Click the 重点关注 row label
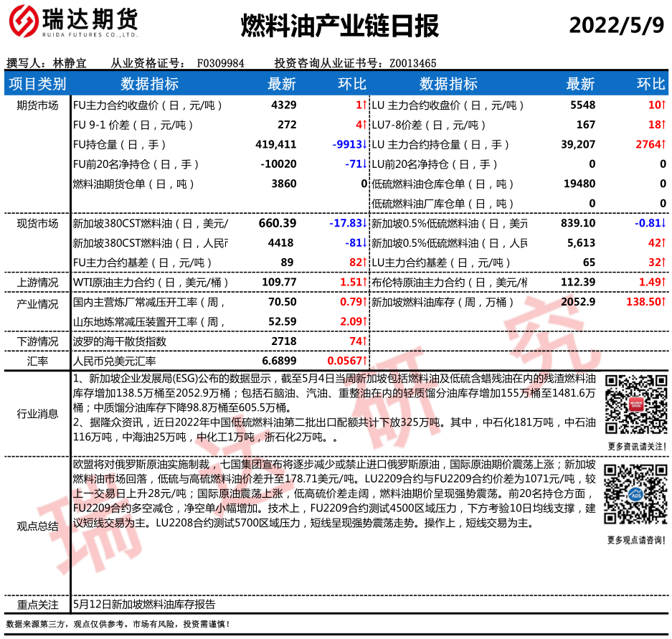Screen dimensions: 672x639 [x=37, y=604]
